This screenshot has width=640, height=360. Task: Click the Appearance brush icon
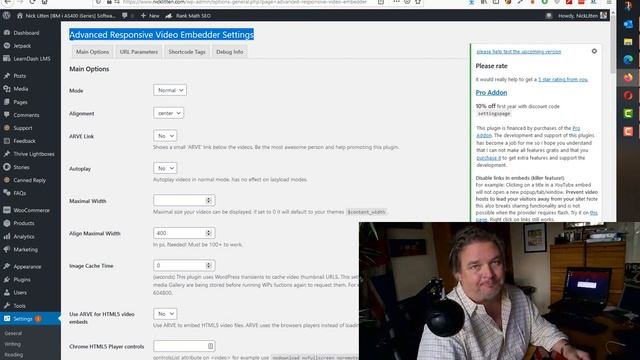tap(7, 267)
